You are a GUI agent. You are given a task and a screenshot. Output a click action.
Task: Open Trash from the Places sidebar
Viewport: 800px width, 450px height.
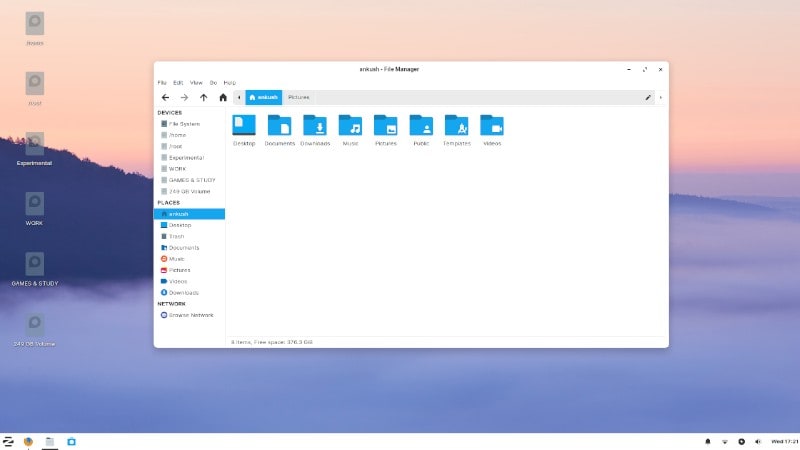click(x=176, y=236)
